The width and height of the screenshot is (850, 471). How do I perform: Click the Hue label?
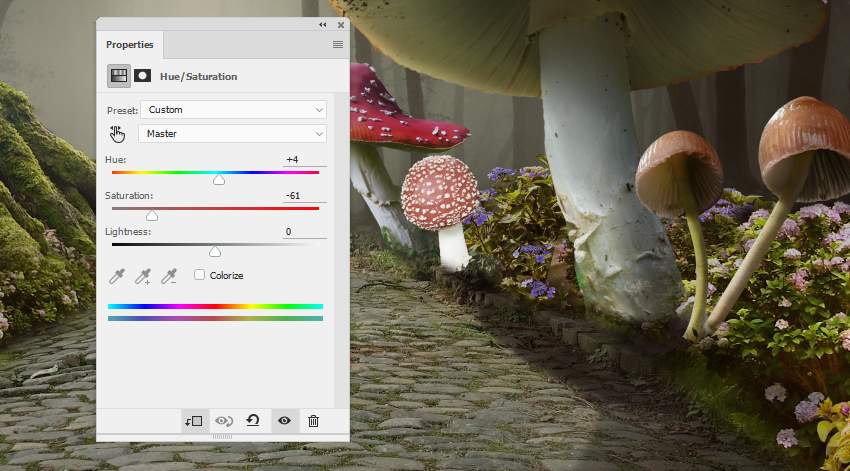(115, 159)
